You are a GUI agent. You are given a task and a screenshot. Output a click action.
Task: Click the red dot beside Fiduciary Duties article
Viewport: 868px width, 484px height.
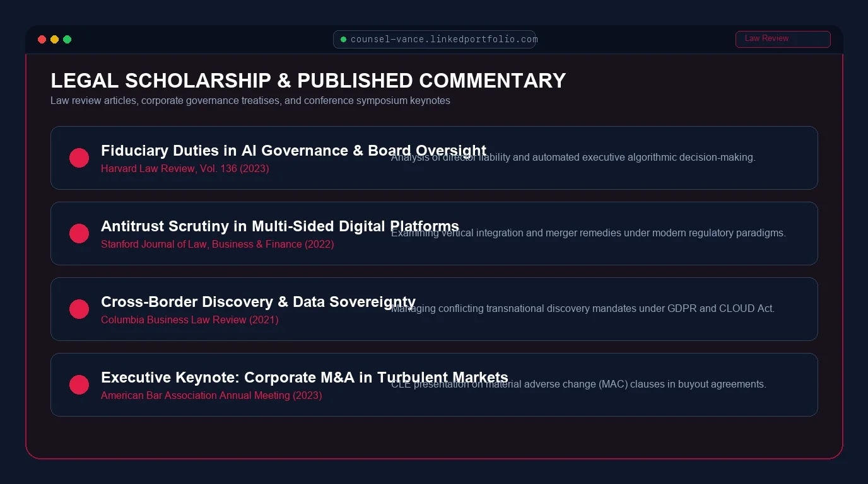pyautogui.click(x=79, y=158)
